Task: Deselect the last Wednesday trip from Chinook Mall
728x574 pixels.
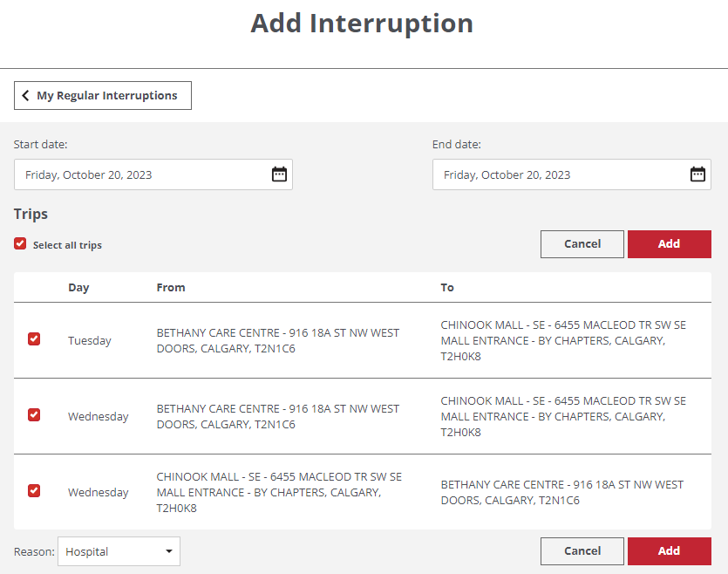Action: pos(33,491)
